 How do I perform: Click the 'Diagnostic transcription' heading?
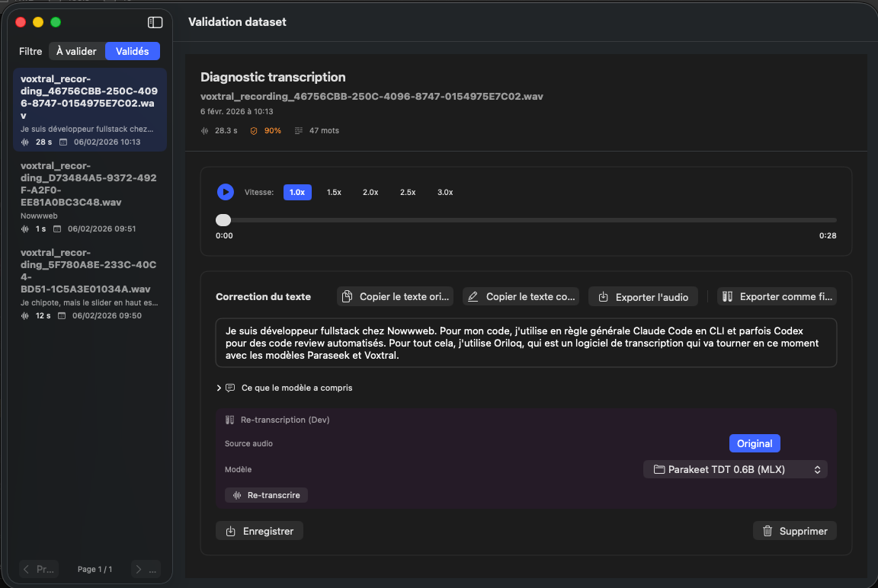coord(273,77)
